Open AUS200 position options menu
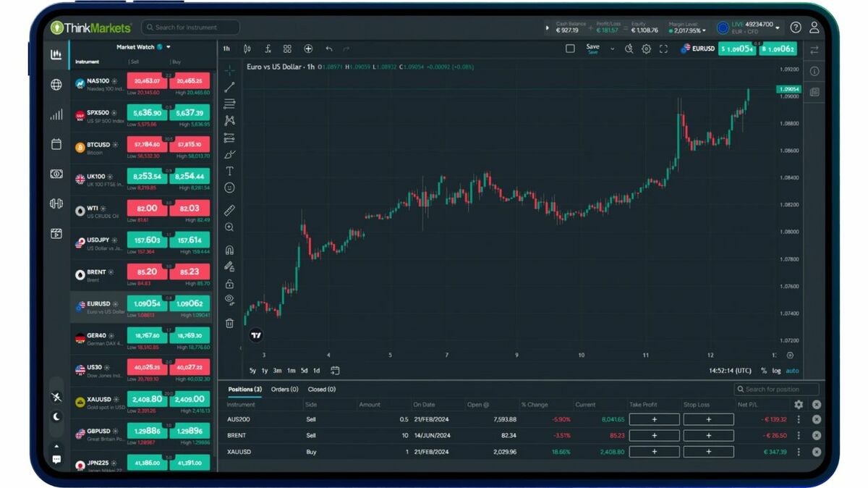This screenshot has height=488, width=868. (x=799, y=419)
